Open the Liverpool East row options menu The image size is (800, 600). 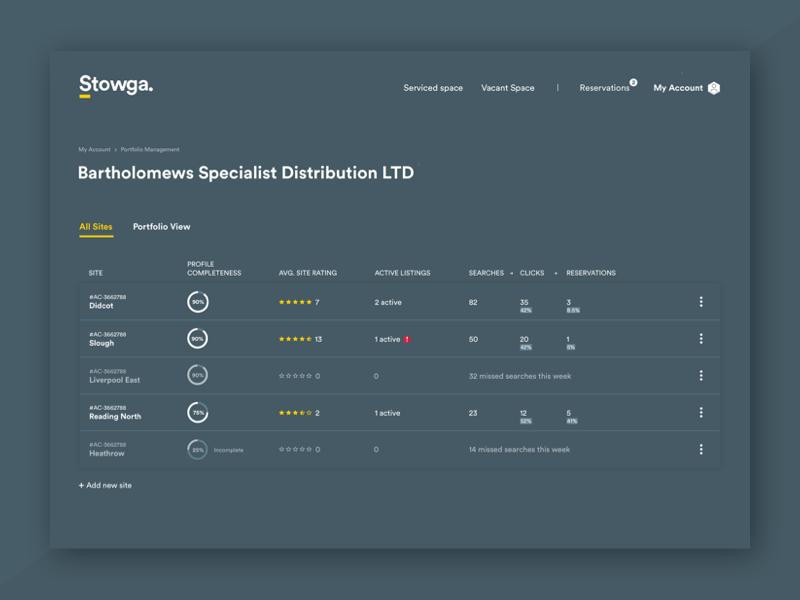click(x=701, y=375)
